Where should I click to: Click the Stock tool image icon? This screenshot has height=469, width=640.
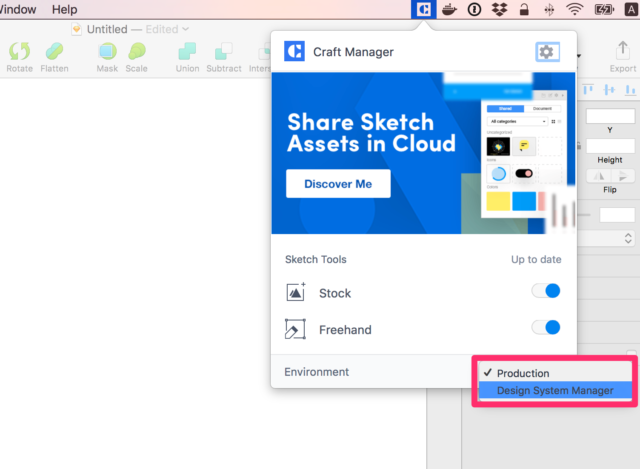296,292
